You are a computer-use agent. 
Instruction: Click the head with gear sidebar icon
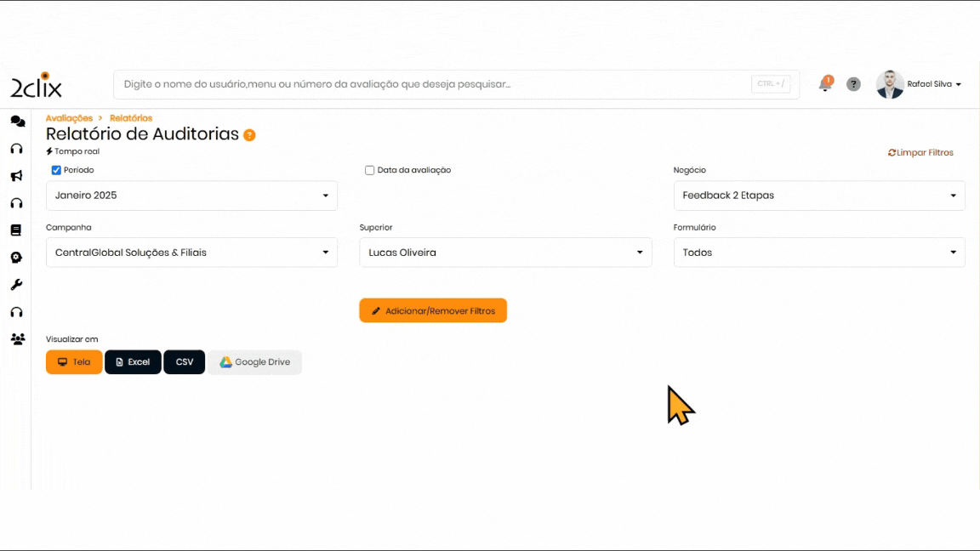coord(16,258)
